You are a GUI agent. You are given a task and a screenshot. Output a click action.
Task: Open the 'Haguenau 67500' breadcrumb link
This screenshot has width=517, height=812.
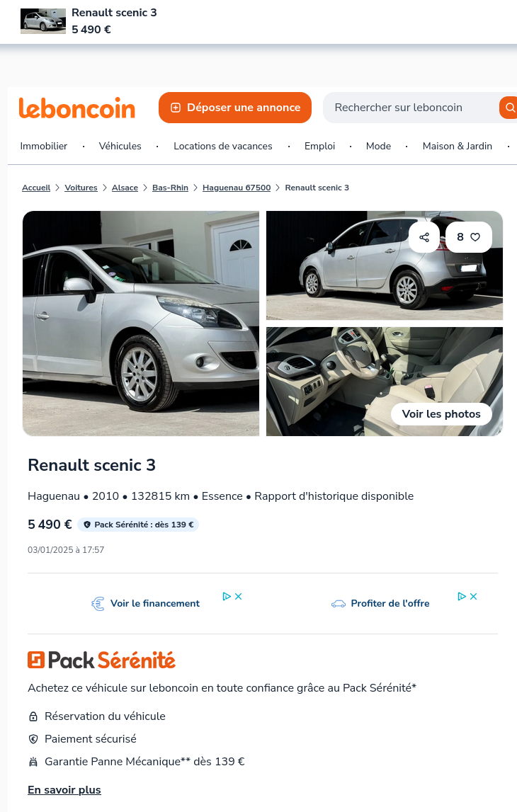tap(237, 188)
